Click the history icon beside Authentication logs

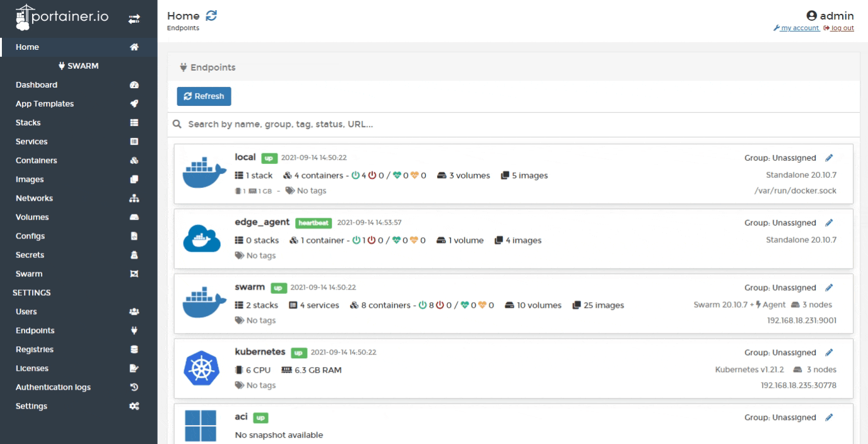tap(134, 388)
